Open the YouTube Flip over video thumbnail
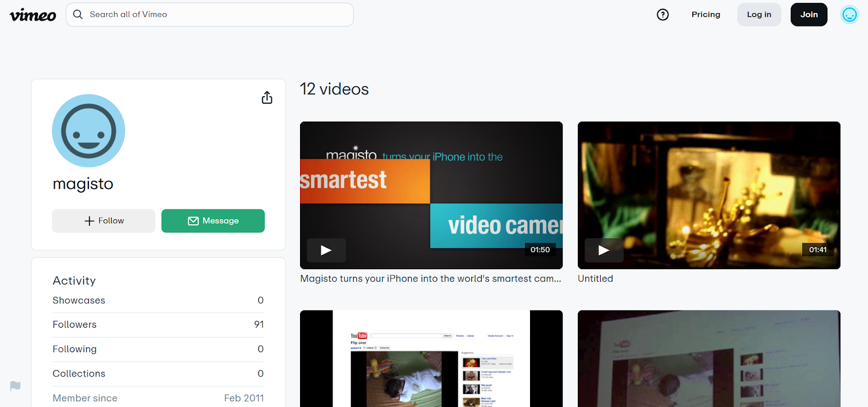Viewport: 868px width, 407px height. point(431,359)
